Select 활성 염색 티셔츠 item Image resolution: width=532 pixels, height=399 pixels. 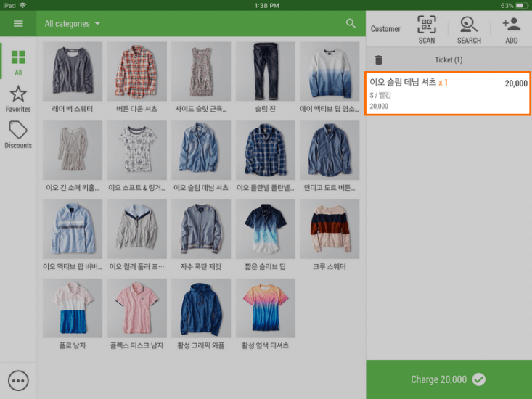(266, 314)
